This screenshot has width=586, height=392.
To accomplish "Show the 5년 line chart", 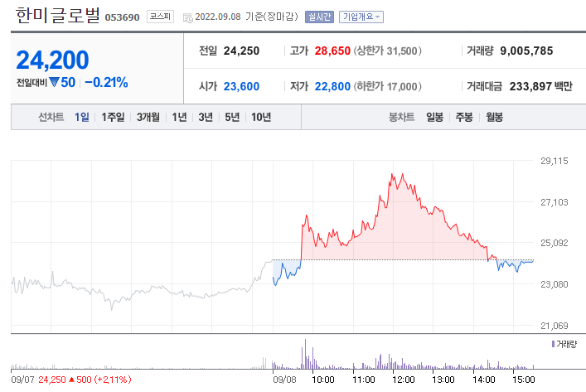I will pyautogui.click(x=232, y=118).
